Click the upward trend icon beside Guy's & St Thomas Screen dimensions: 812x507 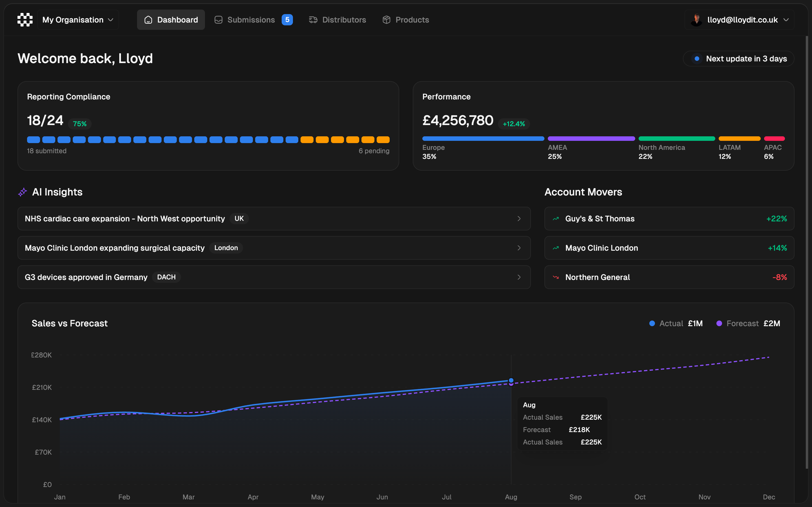pos(556,219)
